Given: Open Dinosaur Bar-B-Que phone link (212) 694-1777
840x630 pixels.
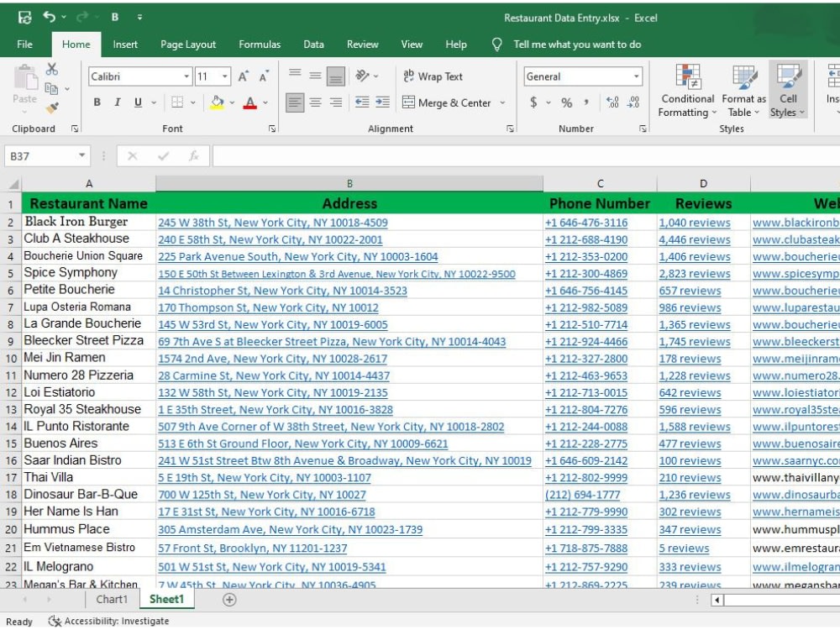Looking at the screenshot, I should pyautogui.click(x=582, y=495).
